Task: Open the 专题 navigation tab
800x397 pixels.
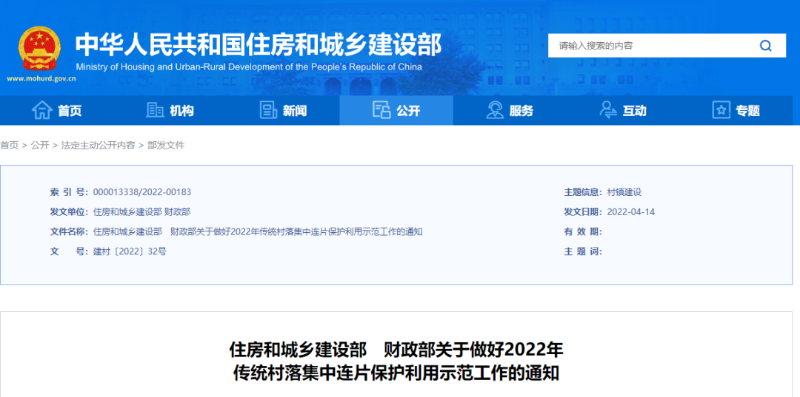Action: (x=736, y=110)
